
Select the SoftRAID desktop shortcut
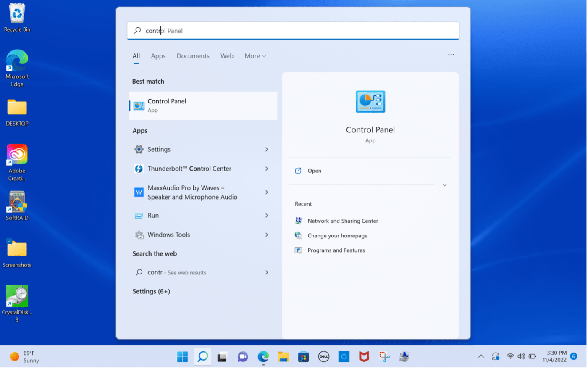tap(17, 206)
